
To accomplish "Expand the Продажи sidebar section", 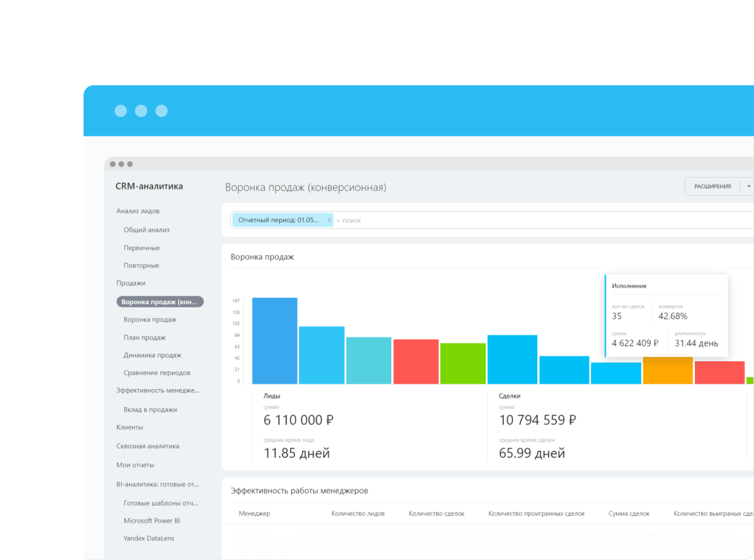I will coord(130,283).
